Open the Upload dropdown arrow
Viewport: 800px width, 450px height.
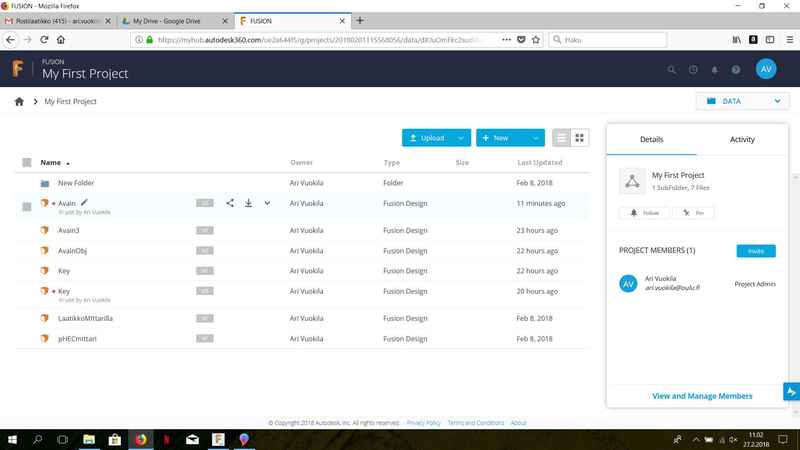tap(461, 138)
